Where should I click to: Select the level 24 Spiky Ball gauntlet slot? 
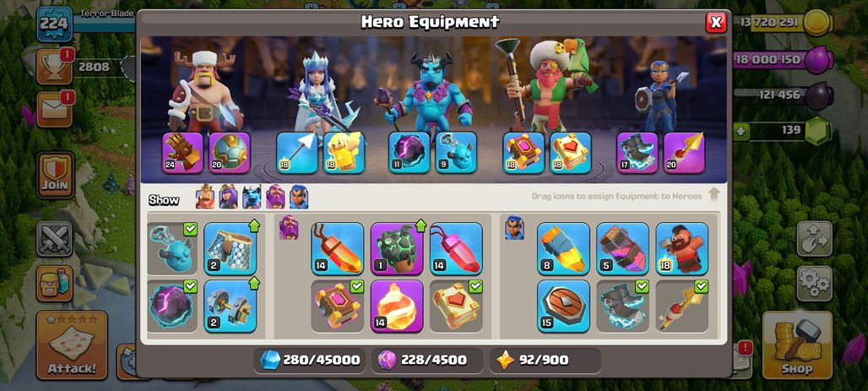(182, 153)
